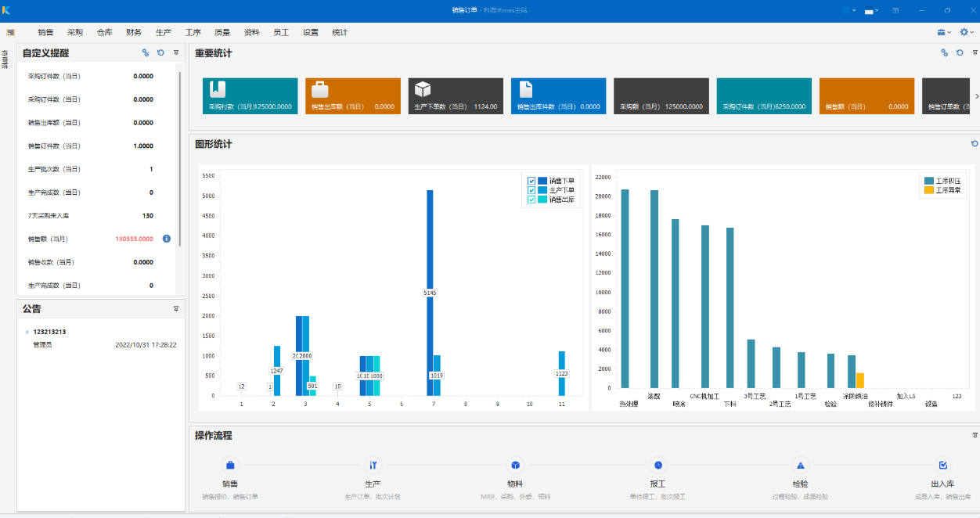Collapse the 公告 panel

(x=176, y=309)
